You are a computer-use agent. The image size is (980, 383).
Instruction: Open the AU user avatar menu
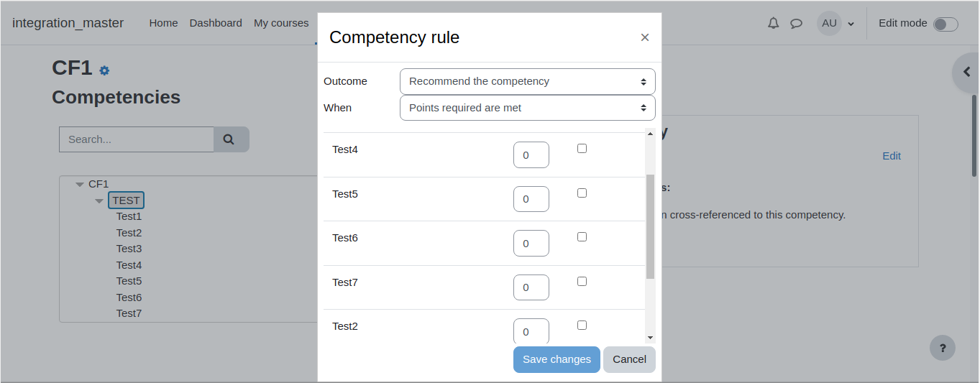coord(835,23)
